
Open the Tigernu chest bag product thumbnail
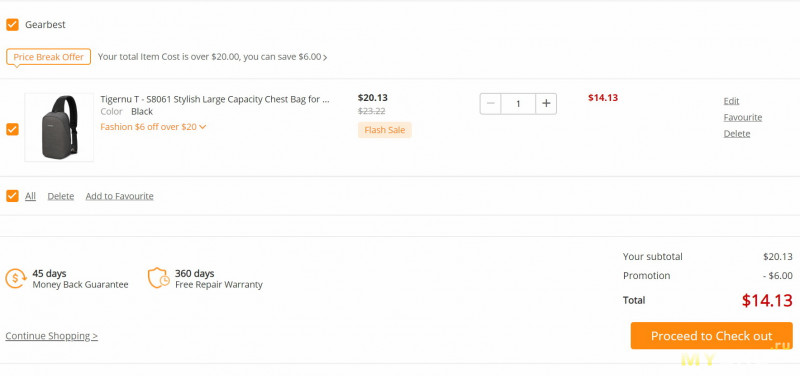tap(59, 128)
